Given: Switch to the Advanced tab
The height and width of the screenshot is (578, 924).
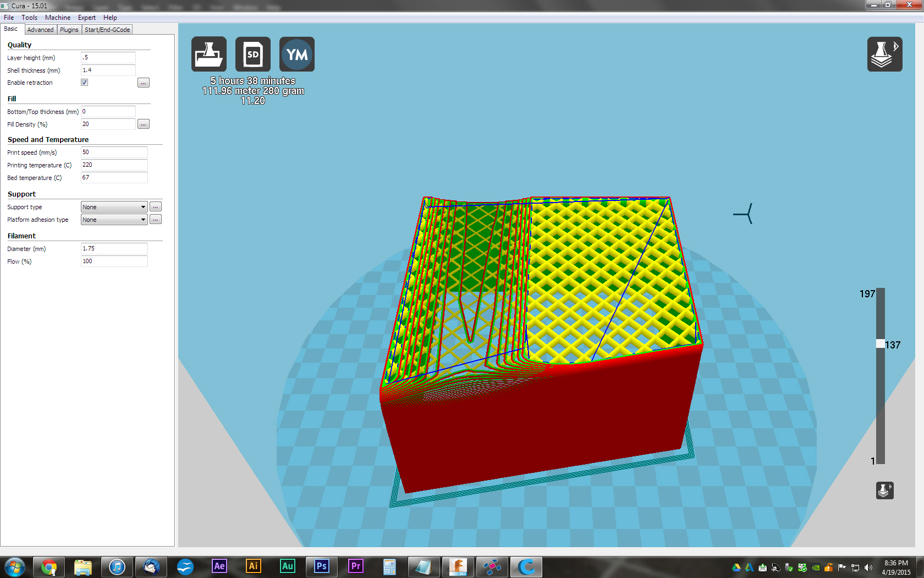Looking at the screenshot, I should tap(40, 30).
